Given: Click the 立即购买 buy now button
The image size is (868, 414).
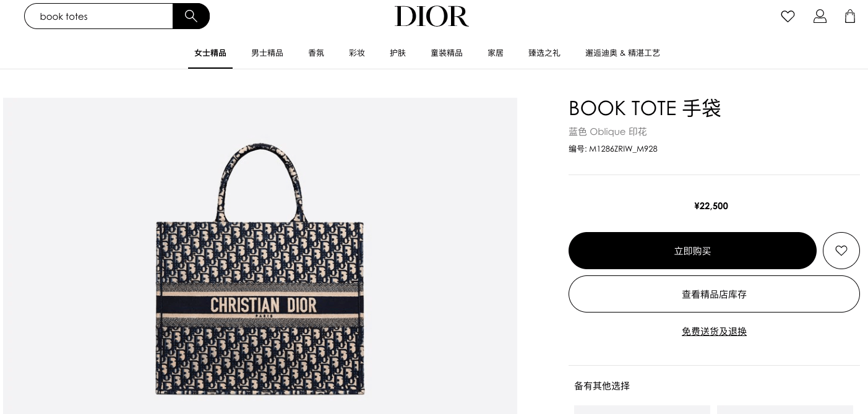Looking at the screenshot, I should pos(692,251).
